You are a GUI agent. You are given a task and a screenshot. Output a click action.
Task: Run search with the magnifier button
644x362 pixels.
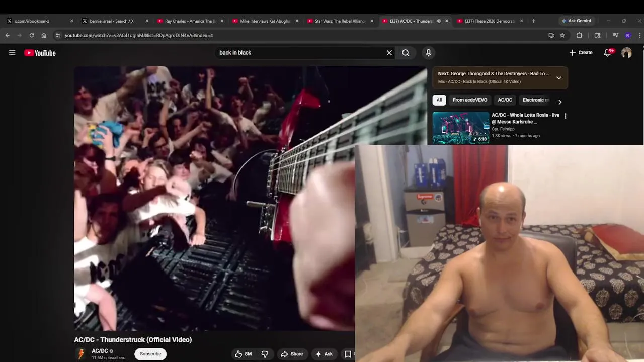pos(406,53)
